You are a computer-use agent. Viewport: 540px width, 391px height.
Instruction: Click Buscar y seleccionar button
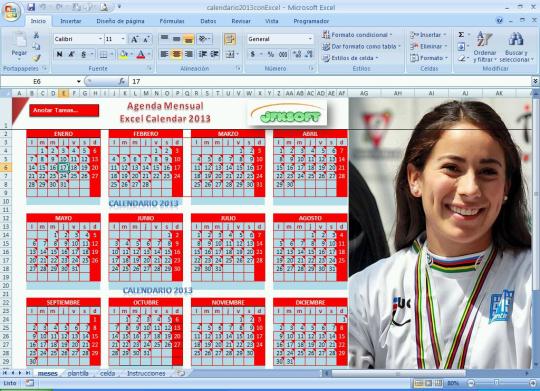(516, 47)
